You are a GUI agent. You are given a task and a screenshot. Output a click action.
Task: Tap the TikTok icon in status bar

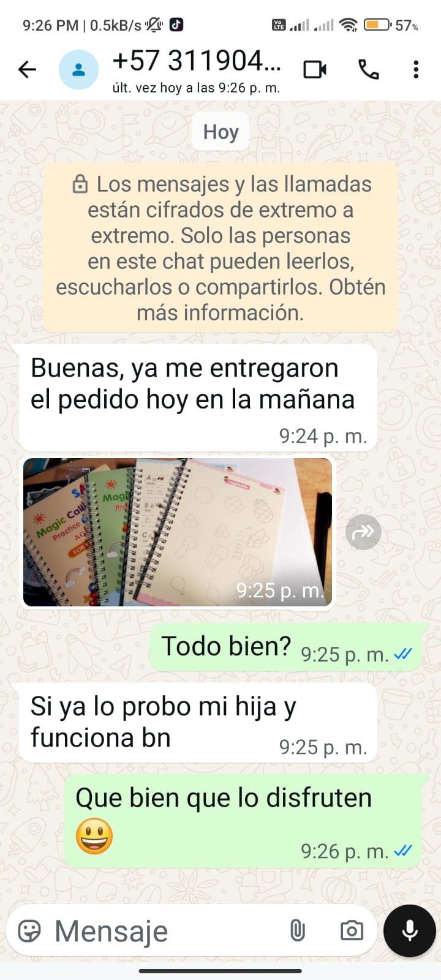point(176,24)
